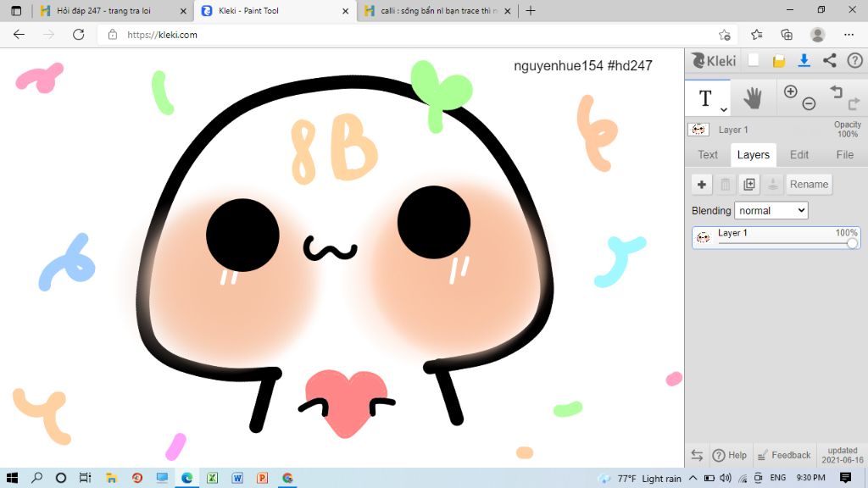Screen dimensions: 868x488
Task: Click the Layer 1 opacity slider handle
Action: pyautogui.click(x=852, y=243)
